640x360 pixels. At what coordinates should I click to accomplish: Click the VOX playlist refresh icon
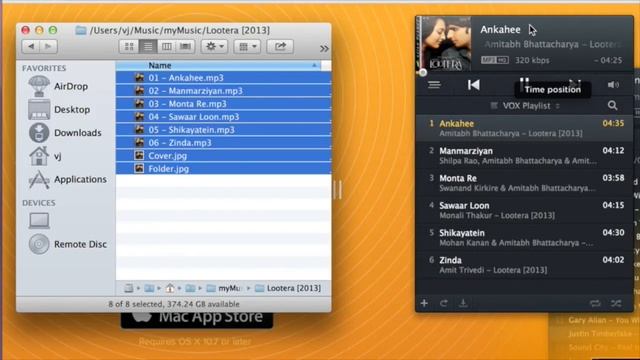(444, 303)
